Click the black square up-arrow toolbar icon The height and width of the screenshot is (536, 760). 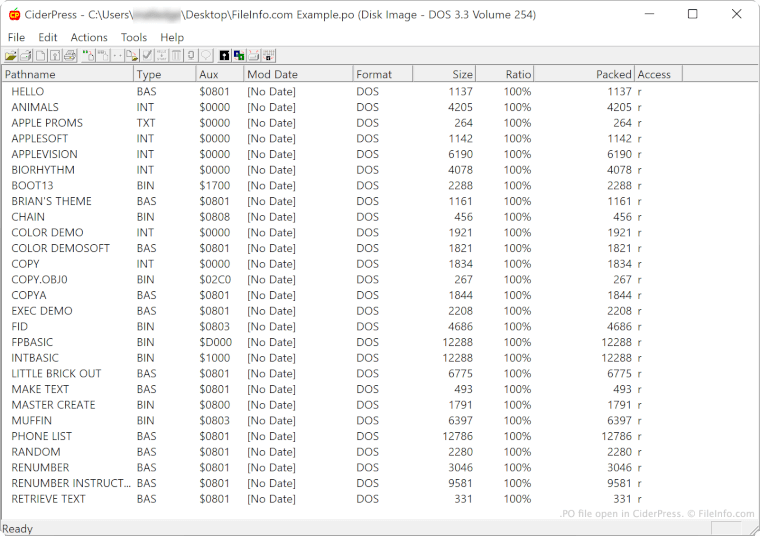click(x=224, y=56)
